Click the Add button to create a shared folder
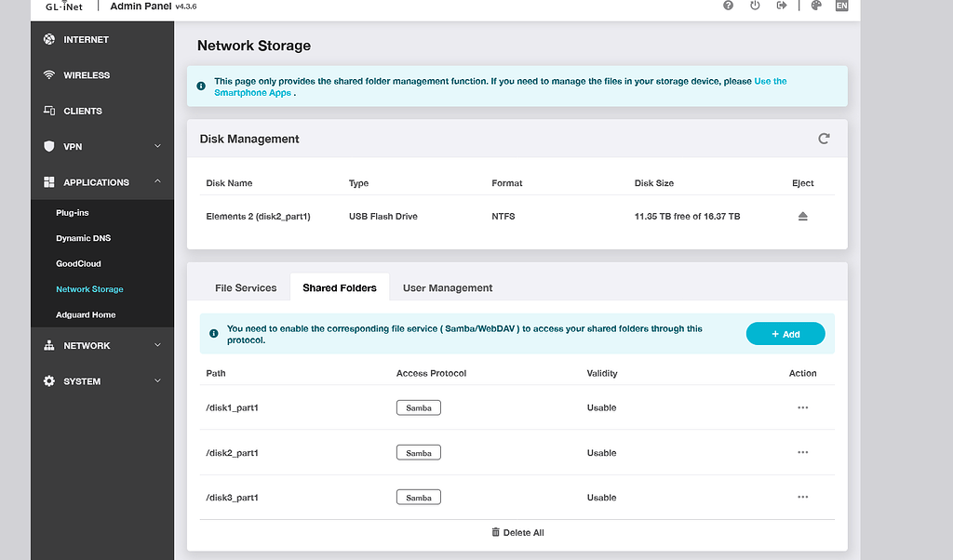The width and height of the screenshot is (953, 560). coord(785,333)
